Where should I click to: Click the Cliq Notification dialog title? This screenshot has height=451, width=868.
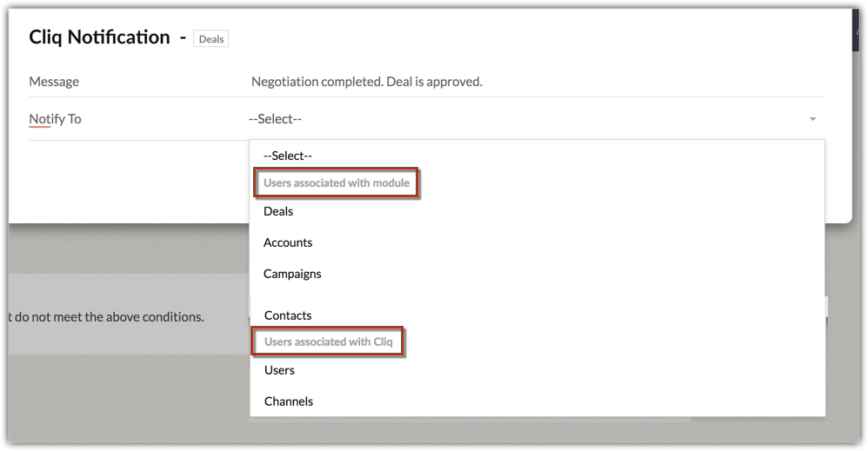tap(100, 37)
